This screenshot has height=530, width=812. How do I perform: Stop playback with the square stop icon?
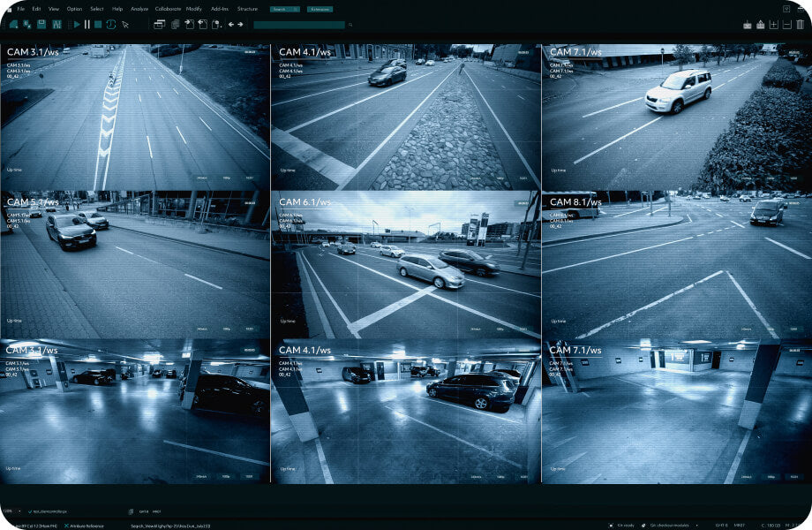(x=98, y=25)
